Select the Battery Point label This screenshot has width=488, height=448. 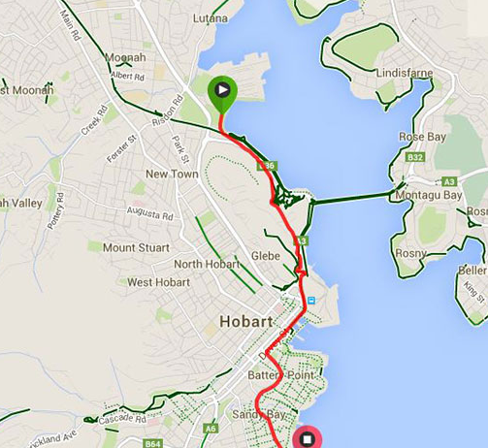point(280,375)
